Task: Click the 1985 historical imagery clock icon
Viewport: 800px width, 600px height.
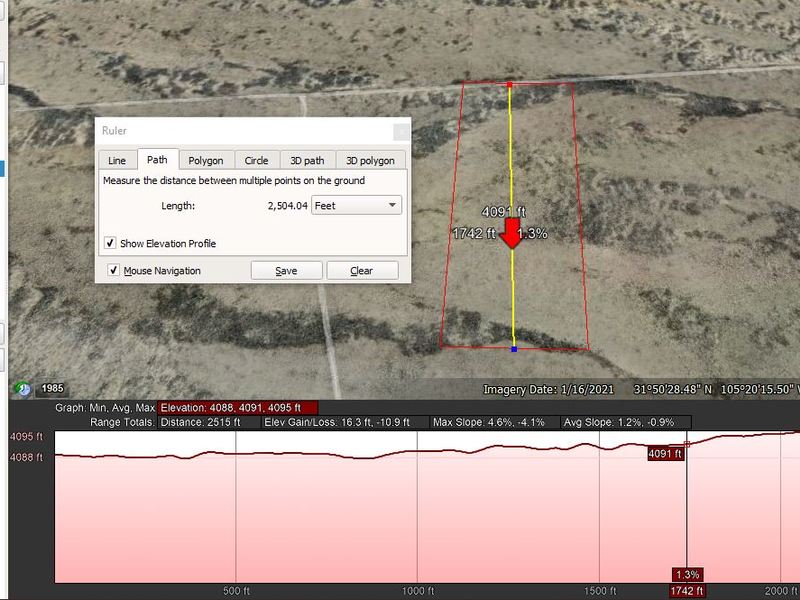Action: 23,388
